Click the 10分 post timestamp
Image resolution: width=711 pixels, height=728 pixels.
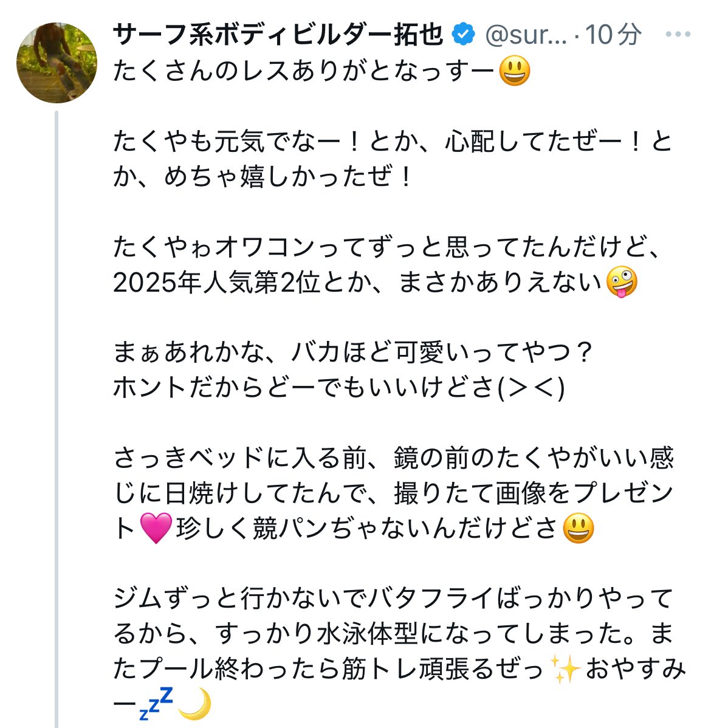613,35
